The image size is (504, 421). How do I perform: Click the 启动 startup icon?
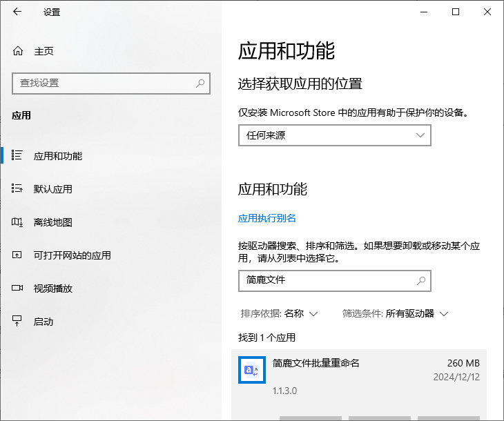pyautogui.click(x=17, y=321)
